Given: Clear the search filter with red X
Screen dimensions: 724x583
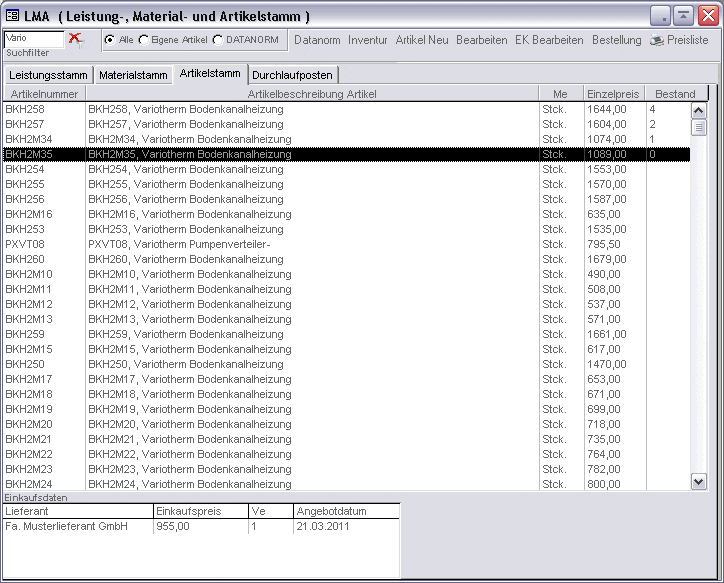Looking at the screenshot, I should (75, 39).
